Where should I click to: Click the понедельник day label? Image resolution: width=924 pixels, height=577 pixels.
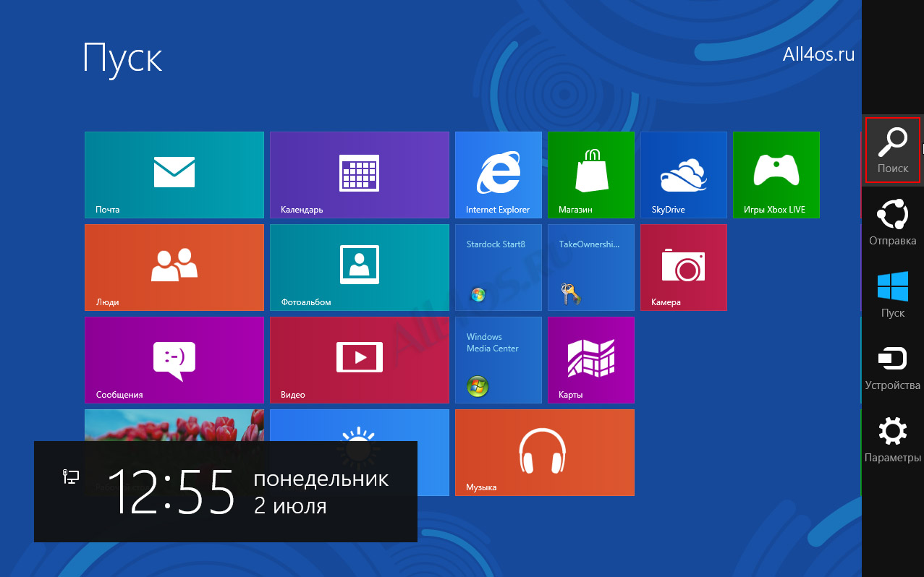coord(321,479)
